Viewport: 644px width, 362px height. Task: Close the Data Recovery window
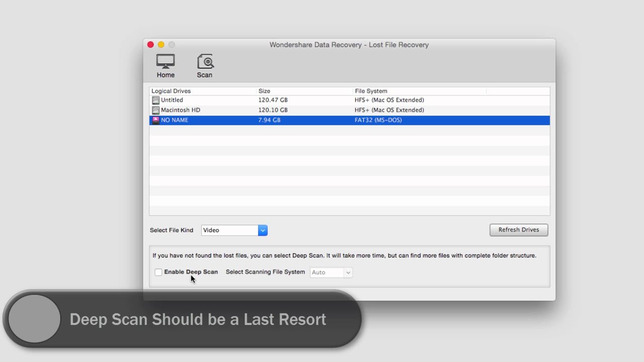coord(150,45)
